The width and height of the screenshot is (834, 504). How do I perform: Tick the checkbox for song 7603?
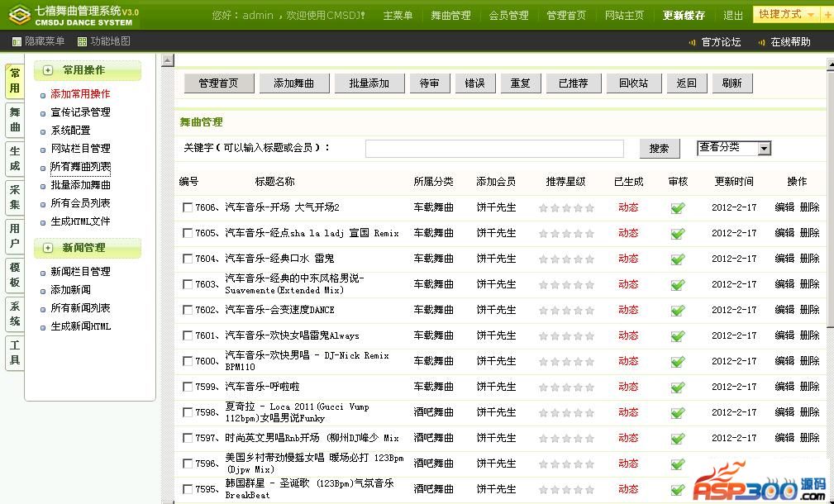188,284
